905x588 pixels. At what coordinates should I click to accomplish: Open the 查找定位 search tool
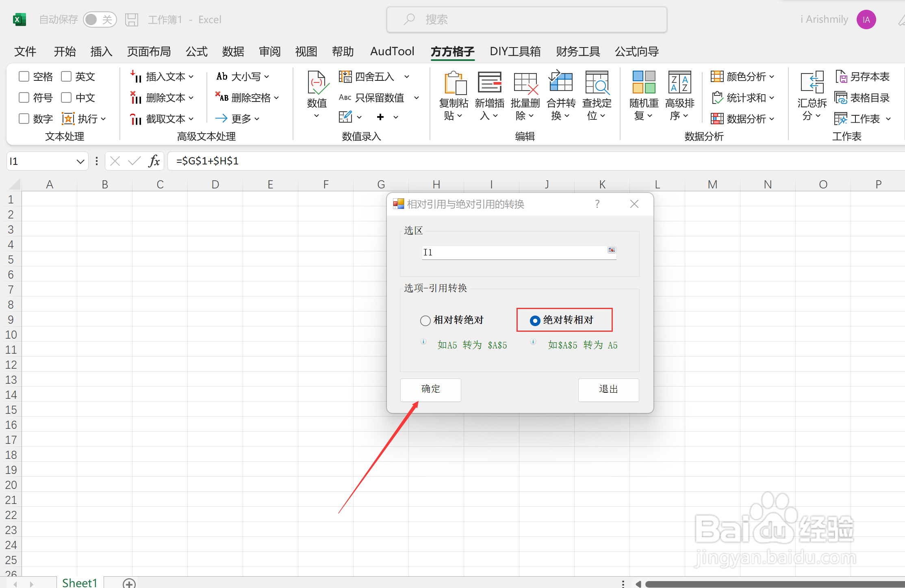point(597,83)
